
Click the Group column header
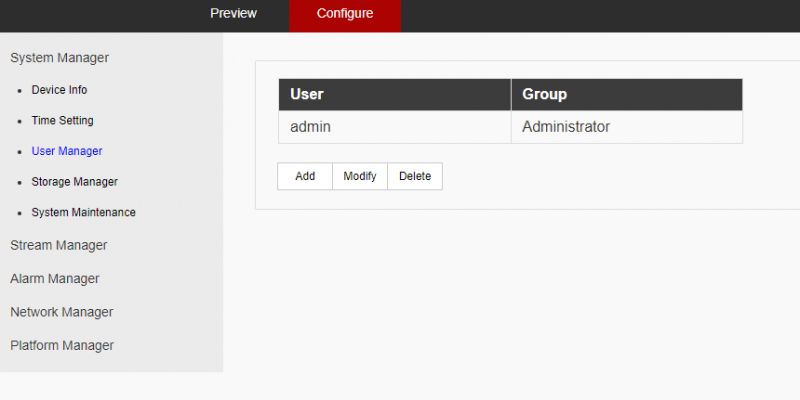[626, 95]
